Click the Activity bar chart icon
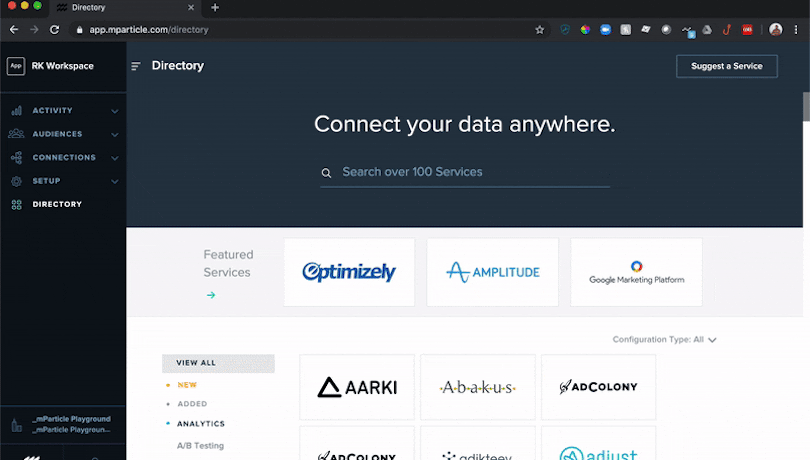This screenshot has width=810, height=460. pyautogui.click(x=17, y=110)
